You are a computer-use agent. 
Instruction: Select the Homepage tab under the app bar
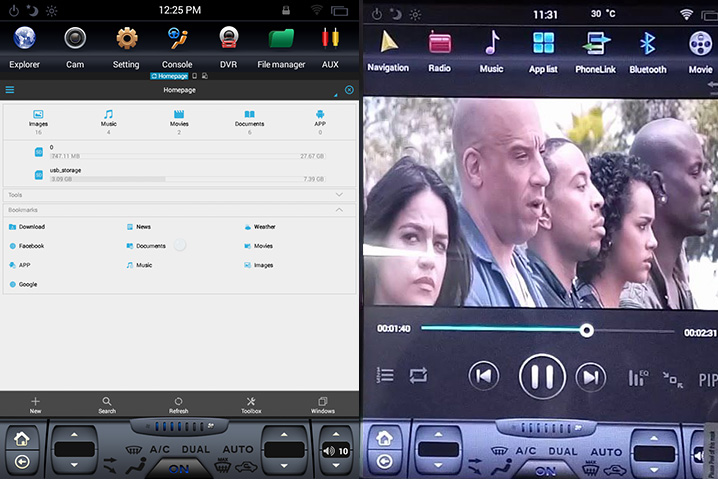click(169, 76)
